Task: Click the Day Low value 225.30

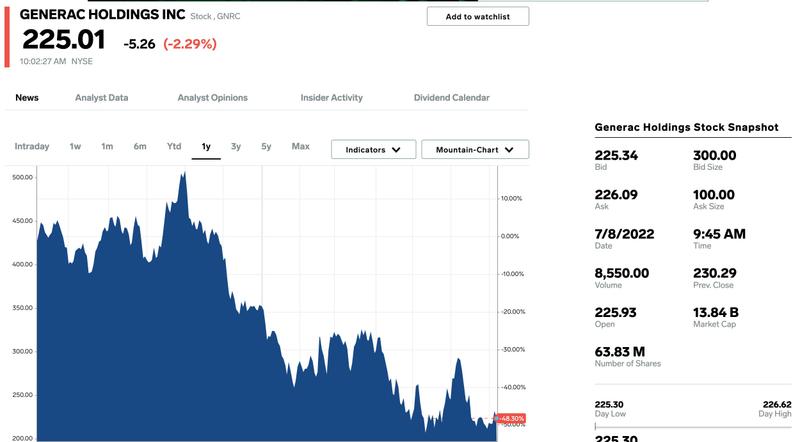Action: click(x=609, y=404)
